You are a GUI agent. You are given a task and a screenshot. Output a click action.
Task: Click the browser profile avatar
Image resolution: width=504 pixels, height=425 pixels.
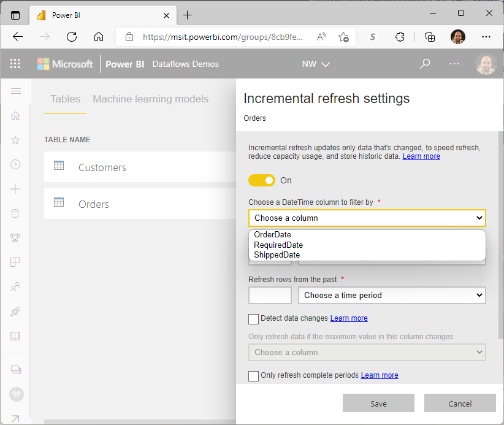458,37
